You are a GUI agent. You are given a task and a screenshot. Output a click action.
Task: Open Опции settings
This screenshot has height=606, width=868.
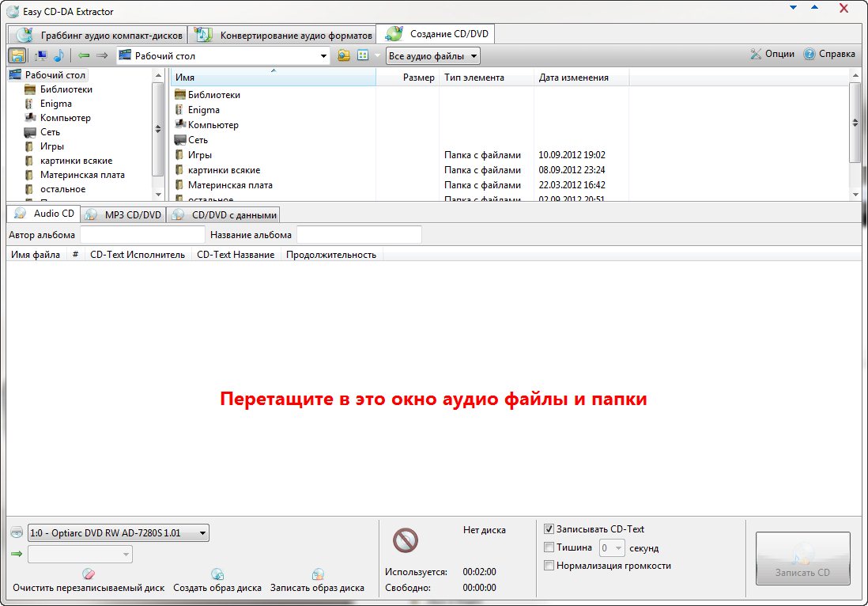[x=772, y=54]
